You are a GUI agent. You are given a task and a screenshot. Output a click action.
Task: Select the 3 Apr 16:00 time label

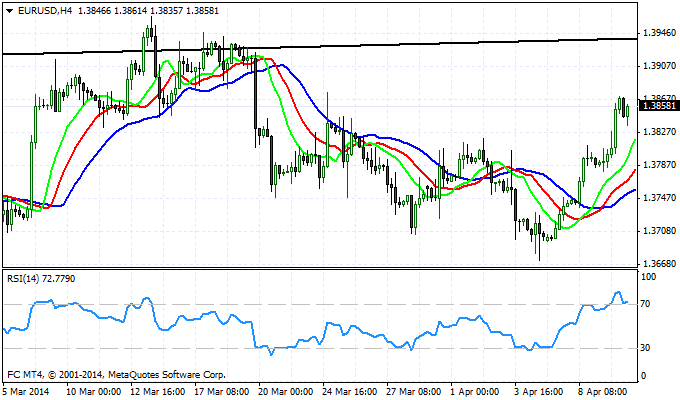(x=539, y=392)
